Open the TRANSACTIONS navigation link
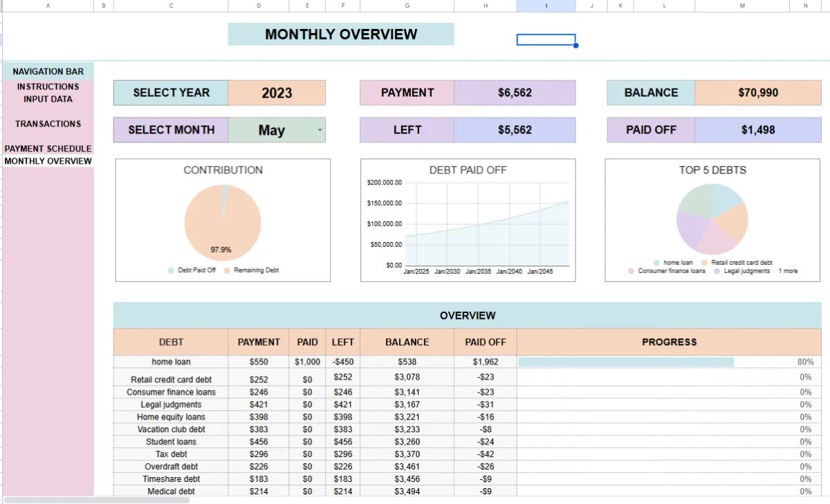The height and width of the screenshot is (504, 830). point(48,124)
